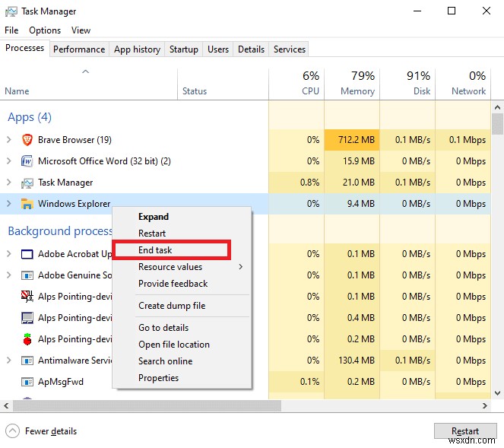The height and width of the screenshot is (448, 504).
Task: Click the horizontal scrollbar right arrow
Action: pos(485,406)
